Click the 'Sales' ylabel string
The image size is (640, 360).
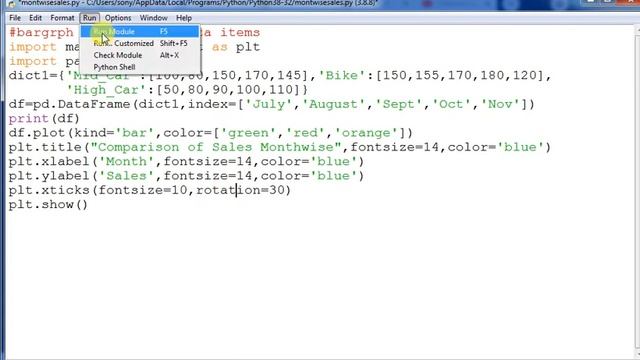[x=126, y=176]
